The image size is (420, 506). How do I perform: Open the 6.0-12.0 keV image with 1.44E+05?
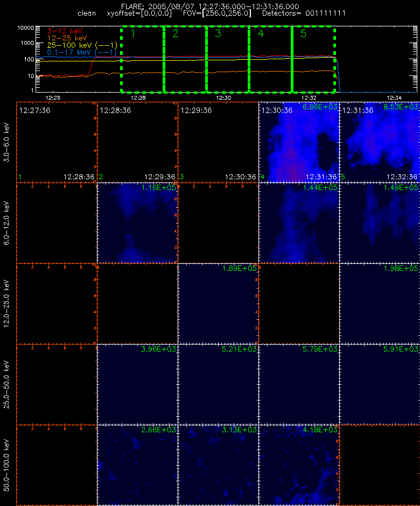299,223
